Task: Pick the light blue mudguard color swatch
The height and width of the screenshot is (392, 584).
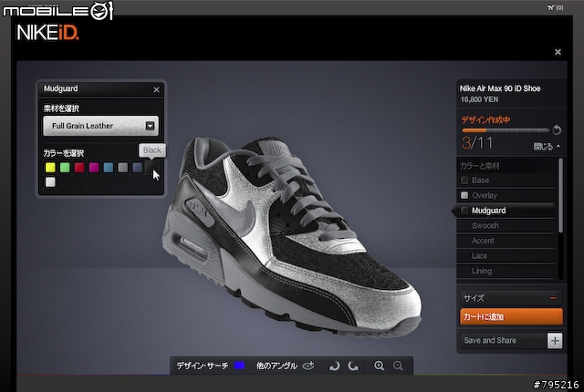Action: tap(109, 168)
